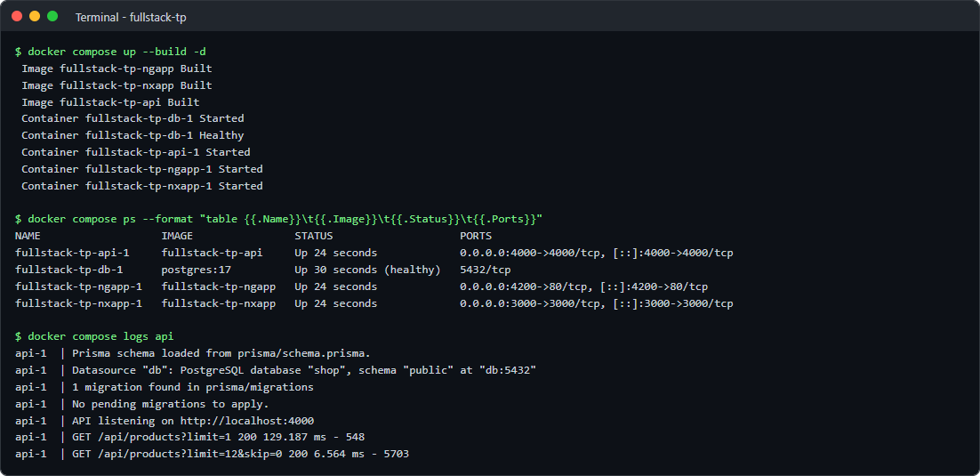Click fullstack-tp-nxapp-1 in NAME column

pyautogui.click(x=79, y=303)
